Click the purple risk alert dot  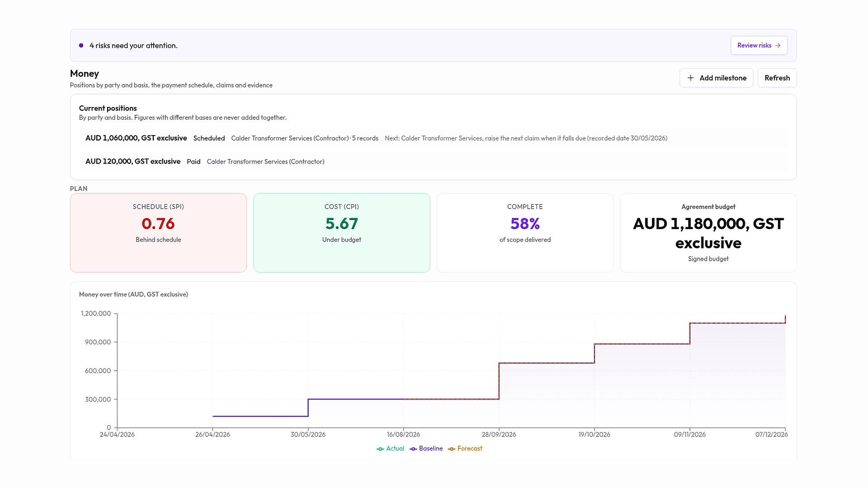[81, 46]
